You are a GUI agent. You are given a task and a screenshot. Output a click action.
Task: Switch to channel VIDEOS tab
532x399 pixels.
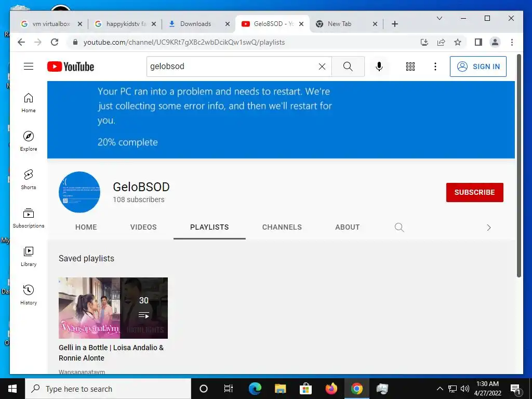(x=143, y=228)
